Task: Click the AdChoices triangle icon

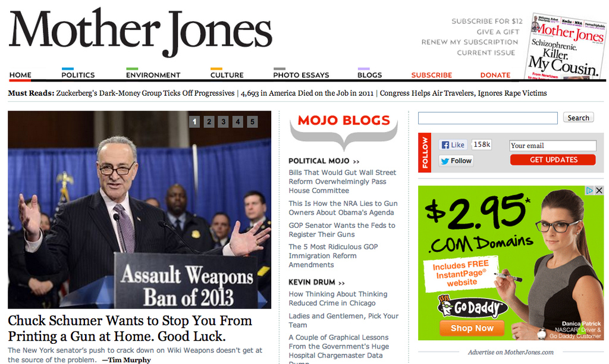Action: (589, 190)
